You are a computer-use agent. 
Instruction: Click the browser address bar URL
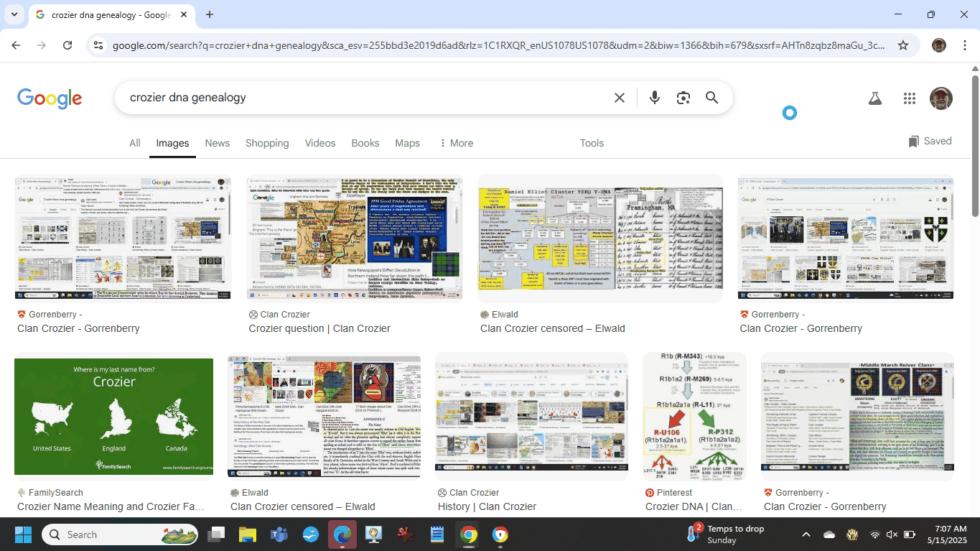coord(498,45)
